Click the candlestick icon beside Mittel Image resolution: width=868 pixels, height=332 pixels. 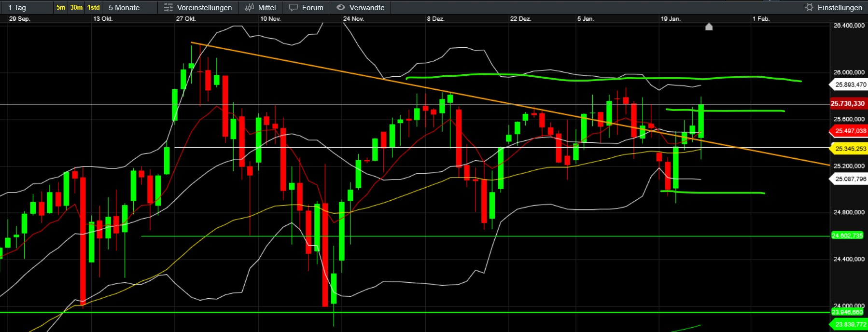tap(249, 7)
